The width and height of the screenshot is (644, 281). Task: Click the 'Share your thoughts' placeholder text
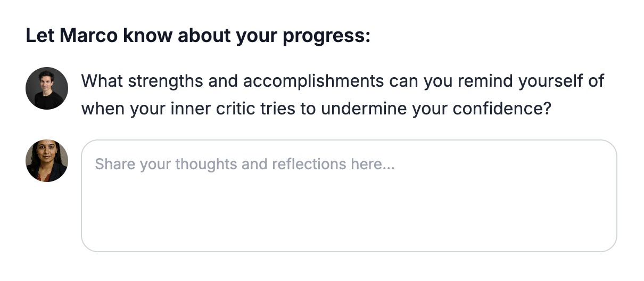(x=244, y=164)
